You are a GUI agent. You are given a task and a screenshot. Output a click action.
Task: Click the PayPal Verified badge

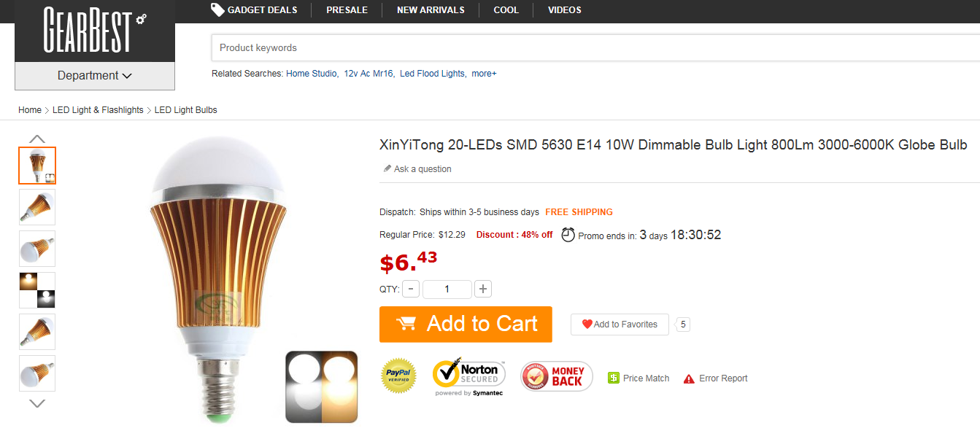[x=398, y=376]
